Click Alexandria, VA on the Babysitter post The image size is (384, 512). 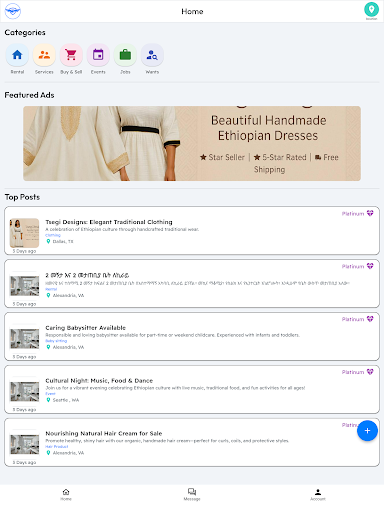(x=68, y=347)
